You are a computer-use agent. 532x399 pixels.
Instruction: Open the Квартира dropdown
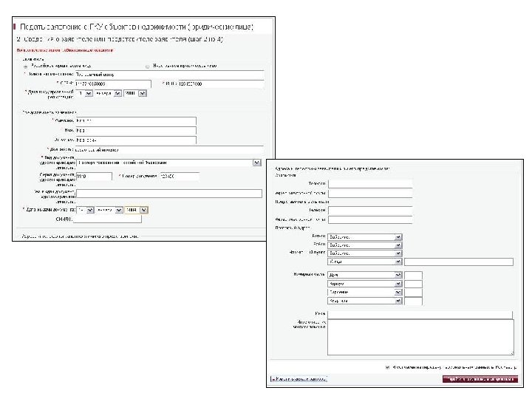[x=365, y=301]
